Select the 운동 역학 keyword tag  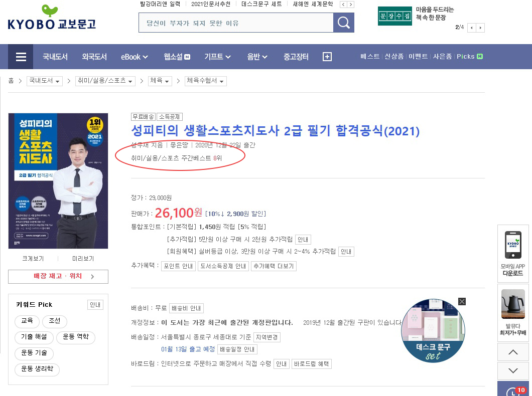[76, 337]
